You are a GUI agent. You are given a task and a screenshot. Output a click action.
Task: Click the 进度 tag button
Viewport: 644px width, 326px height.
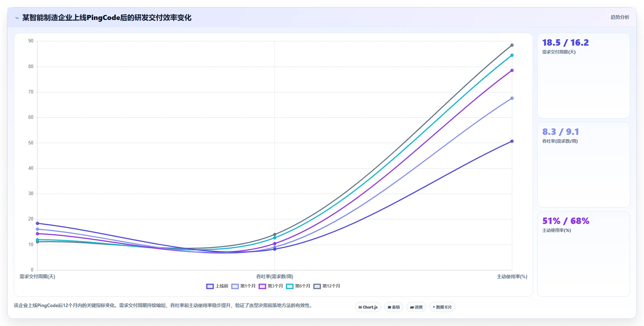tap(416, 307)
